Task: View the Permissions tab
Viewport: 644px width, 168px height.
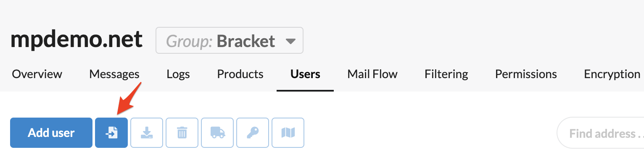Action: tap(526, 74)
